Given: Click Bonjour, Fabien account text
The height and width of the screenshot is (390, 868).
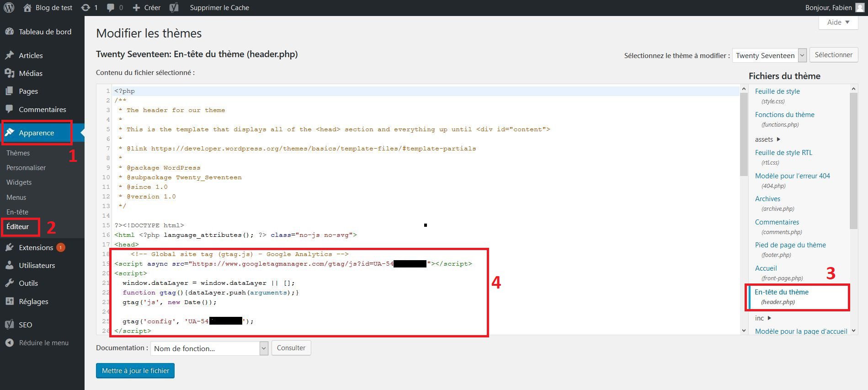Looking at the screenshot, I should pos(829,8).
